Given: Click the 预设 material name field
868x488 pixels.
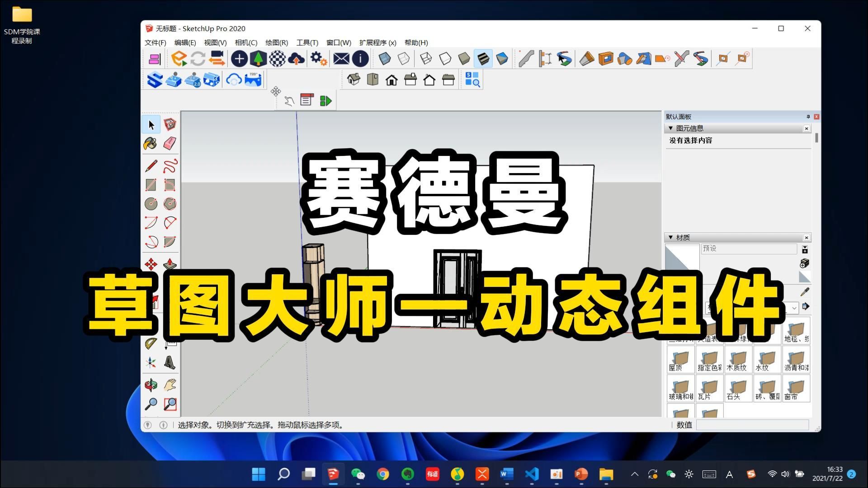Looking at the screenshot, I should click(749, 249).
